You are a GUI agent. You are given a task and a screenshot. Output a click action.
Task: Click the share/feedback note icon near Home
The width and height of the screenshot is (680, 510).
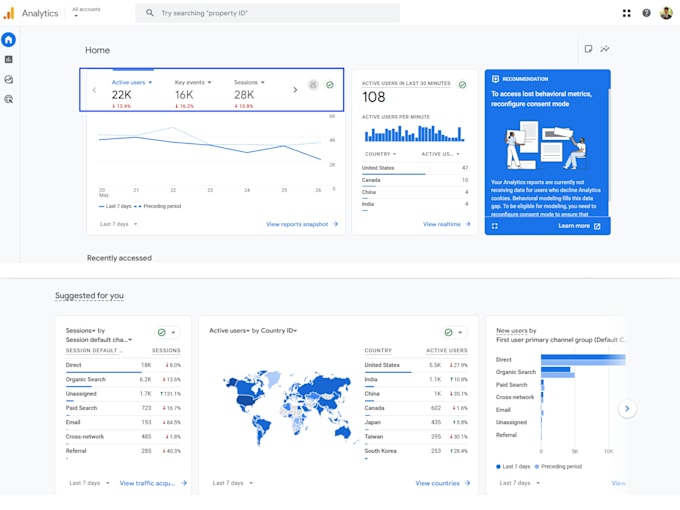tap(588, 49)
